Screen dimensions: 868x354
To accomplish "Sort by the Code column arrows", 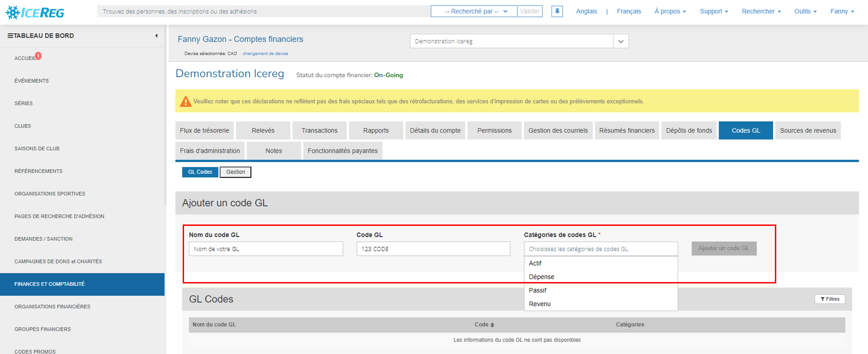I will coord(492,325).
